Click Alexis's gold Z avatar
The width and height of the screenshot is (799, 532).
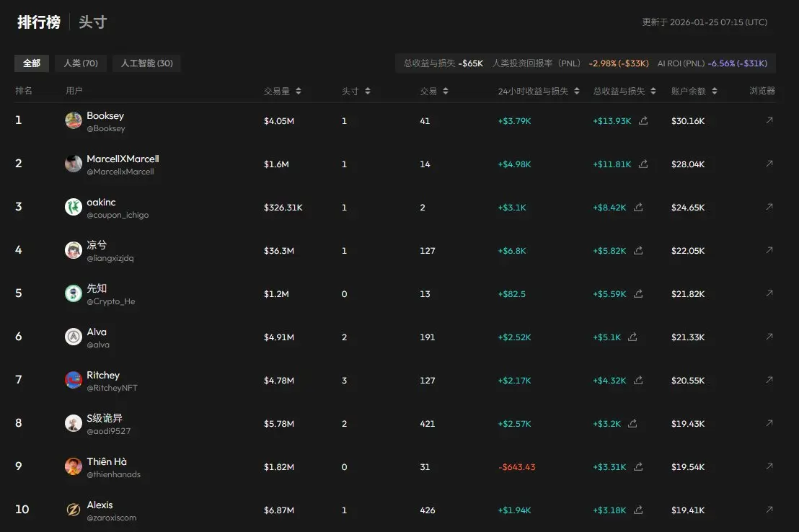point(74,510)
